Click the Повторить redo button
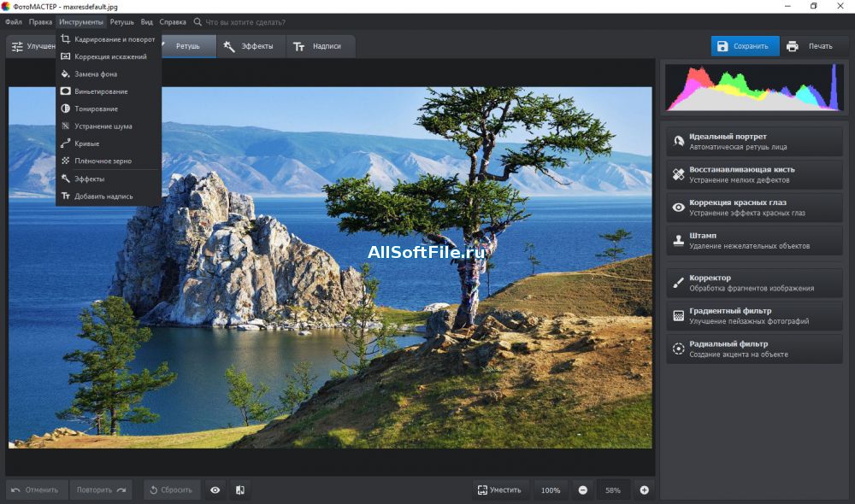This screenshot has height=504, width=855. pos(101,490)
